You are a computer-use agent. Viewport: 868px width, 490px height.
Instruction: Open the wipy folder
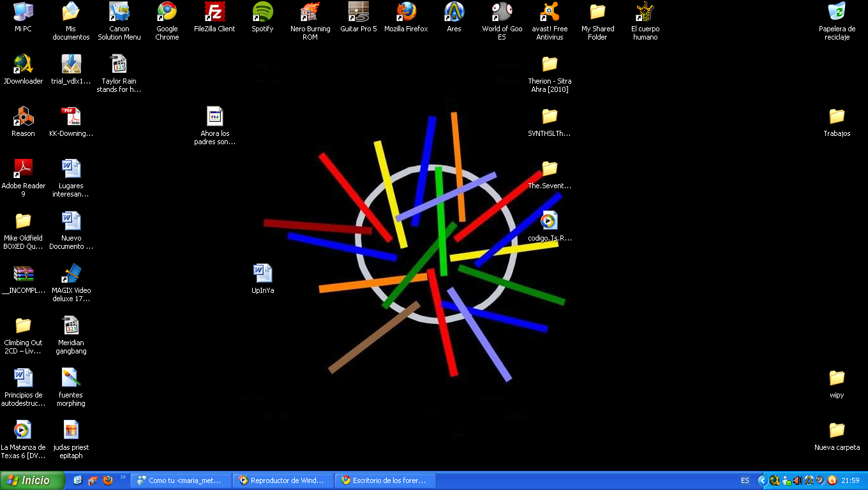(837, 384)
